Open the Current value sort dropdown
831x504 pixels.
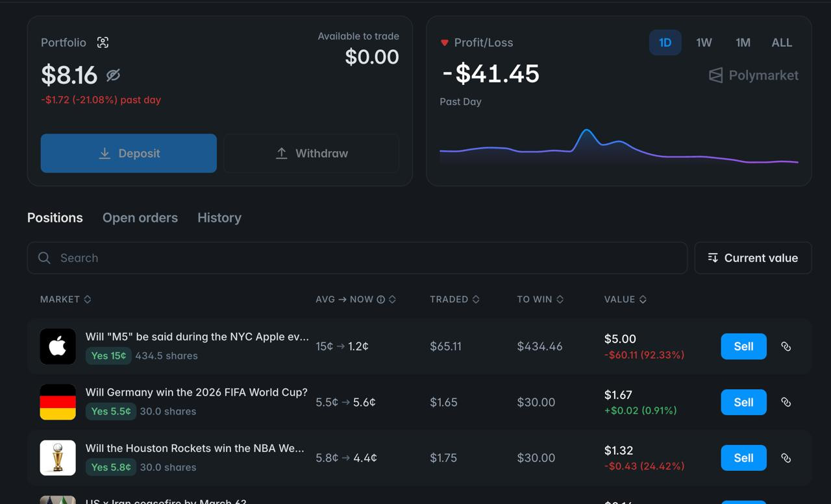pos(753,258)
